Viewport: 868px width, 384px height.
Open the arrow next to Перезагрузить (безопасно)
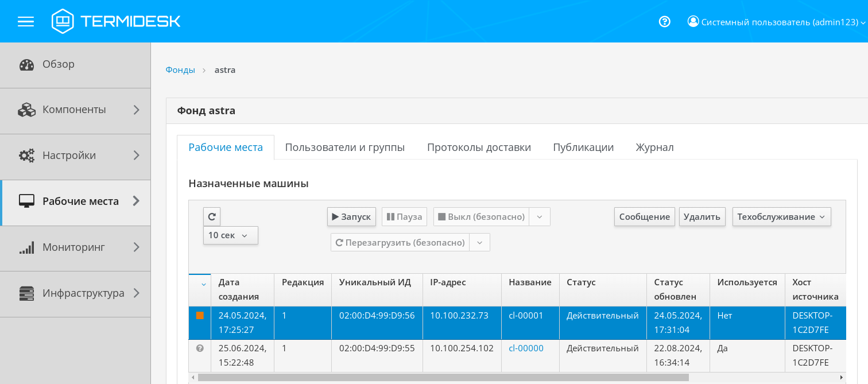[x=479, y=243]
